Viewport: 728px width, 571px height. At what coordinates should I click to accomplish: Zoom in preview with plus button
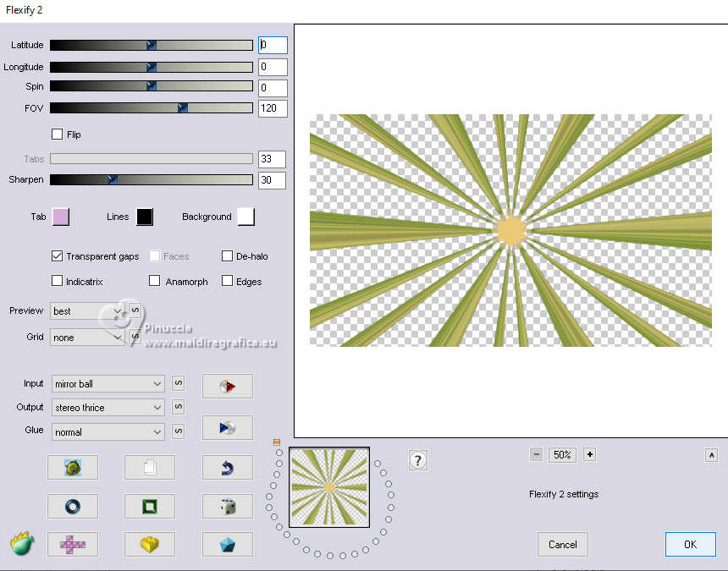point(590,454)
